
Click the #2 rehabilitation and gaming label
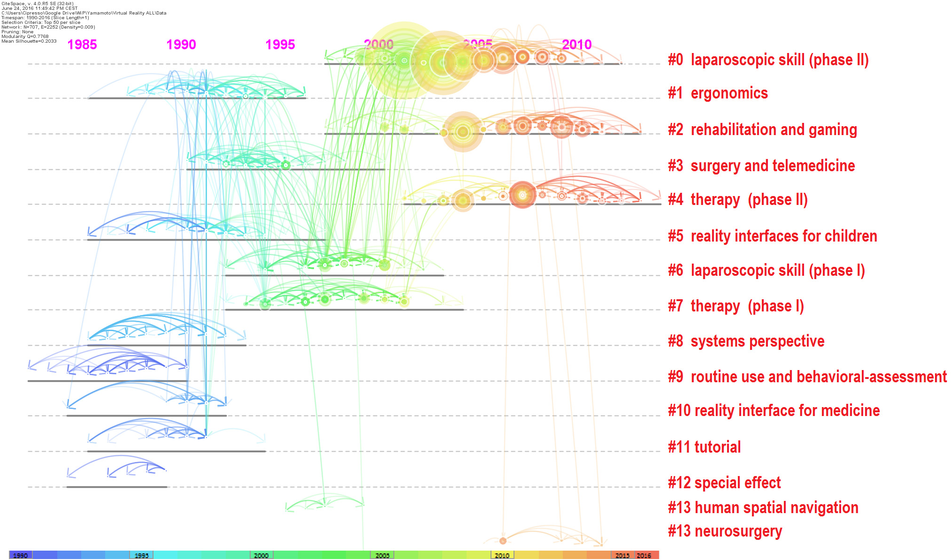(762, 129)
